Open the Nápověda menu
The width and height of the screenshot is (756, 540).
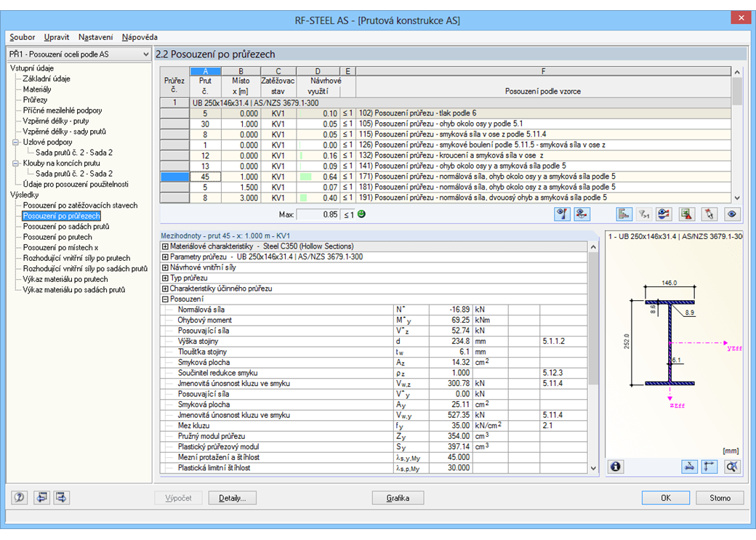click(x=140, y=37)
